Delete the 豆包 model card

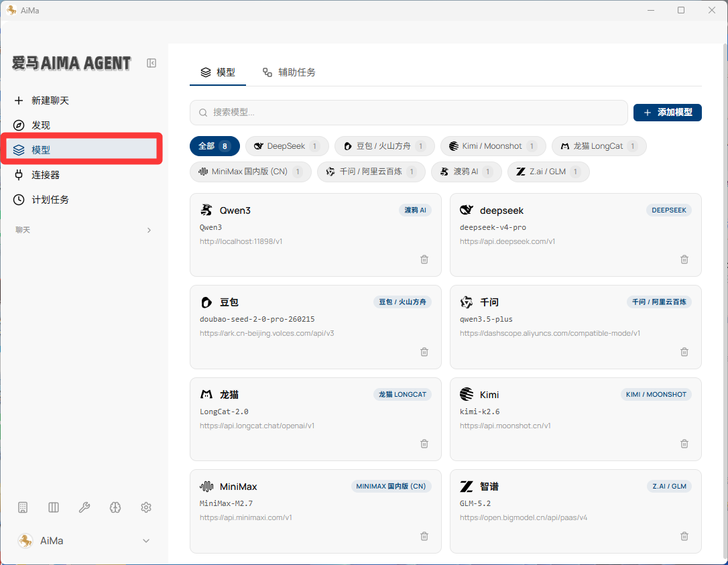(424, 352)
